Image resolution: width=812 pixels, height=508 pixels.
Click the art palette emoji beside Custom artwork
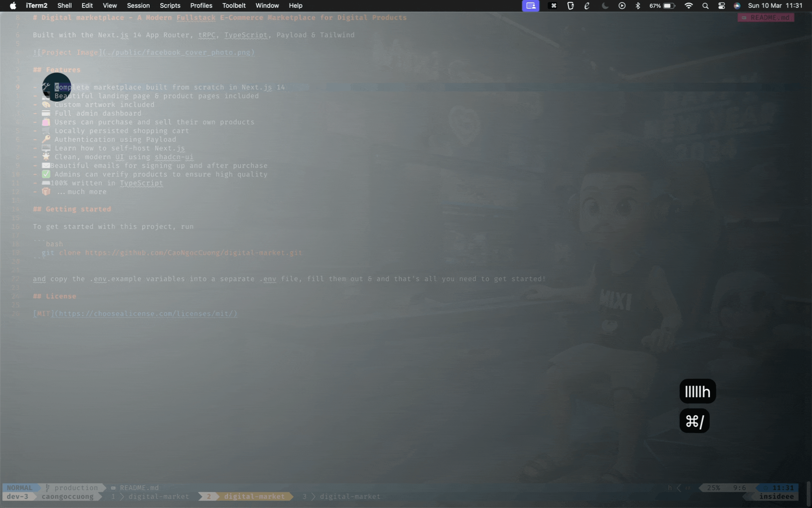pyautogui.click(x=46, y=105)
